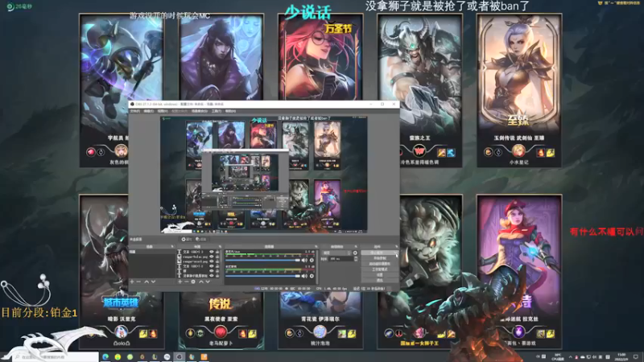Image resolution: width=644 pixels, height=362 pixels.
Task: Mute the 桌面音频 channel with its speaker icon
Action: point(304,276)
